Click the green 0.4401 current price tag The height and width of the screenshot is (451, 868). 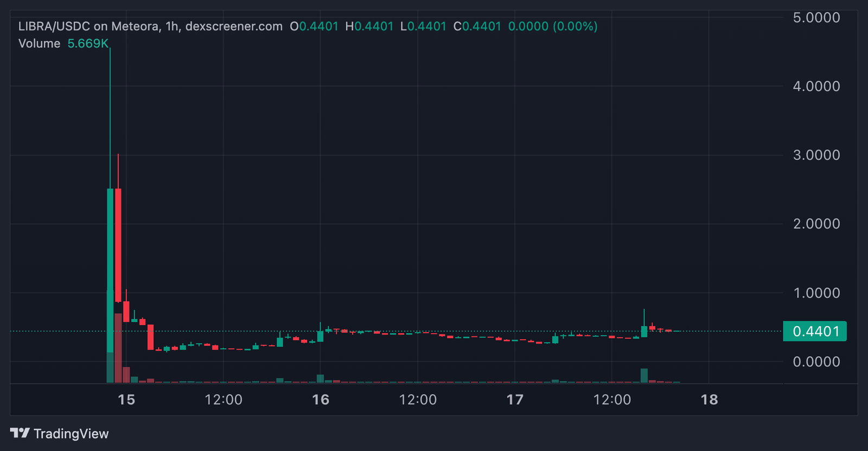pyautogui.click(x=815, y=331)
